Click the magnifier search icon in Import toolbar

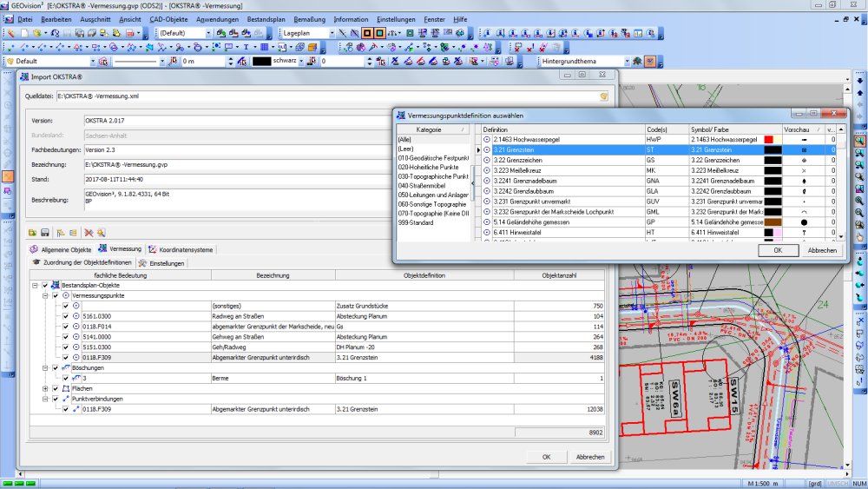[x=101, y=233]
